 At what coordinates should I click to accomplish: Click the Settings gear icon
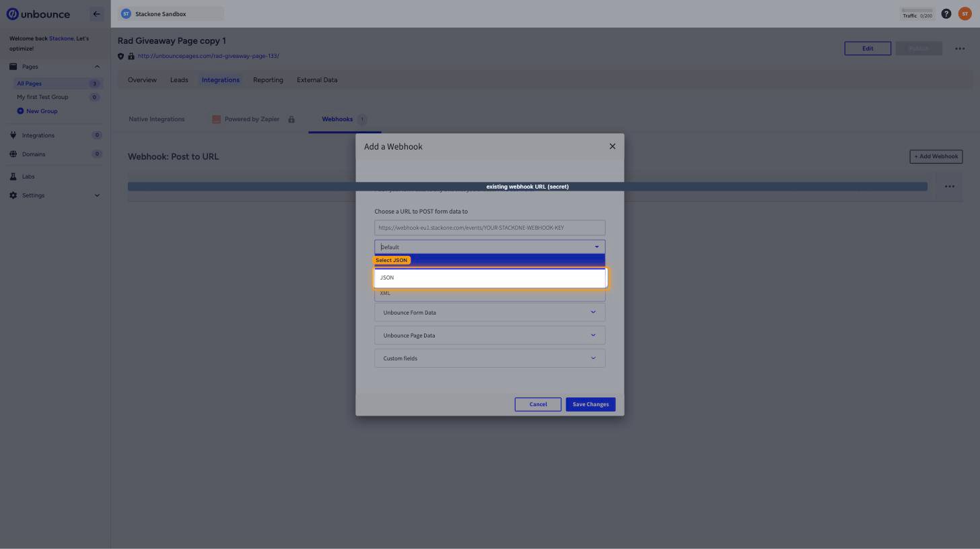(13, 195)
